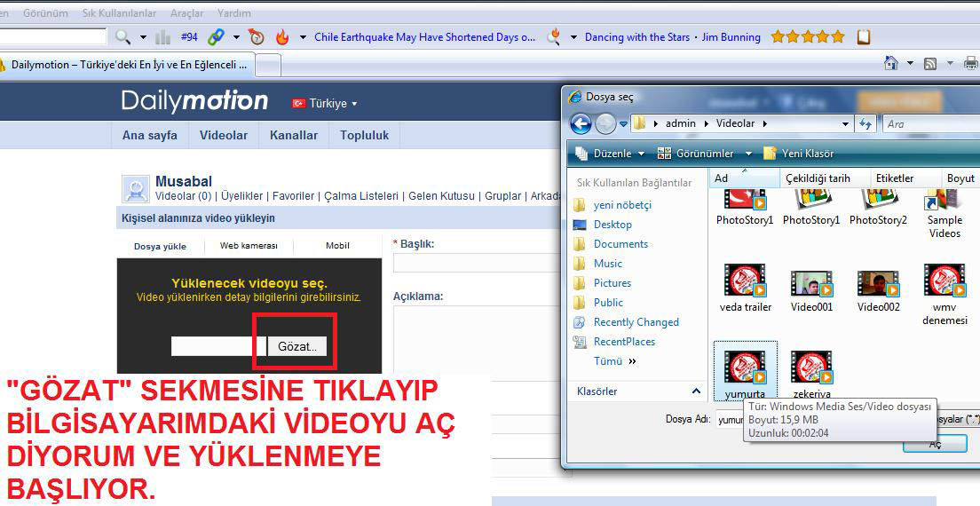Select the PhotoStory2 file
The height and width of the screenshot is (506, 980).
[878, 209]
